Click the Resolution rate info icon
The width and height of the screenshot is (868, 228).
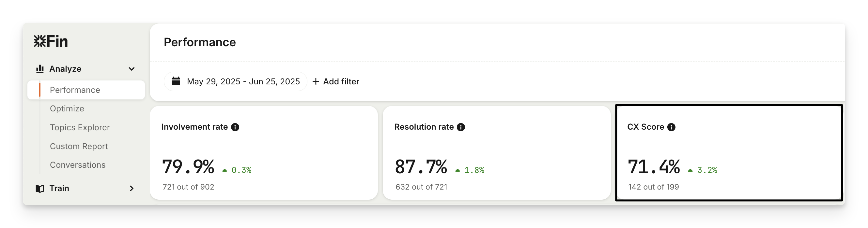coord(461,127)
